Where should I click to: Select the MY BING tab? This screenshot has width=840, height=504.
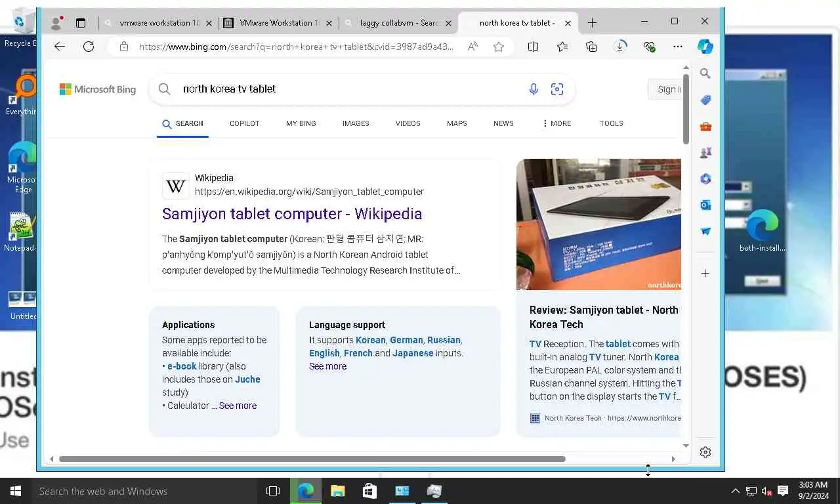pos(301,123)
